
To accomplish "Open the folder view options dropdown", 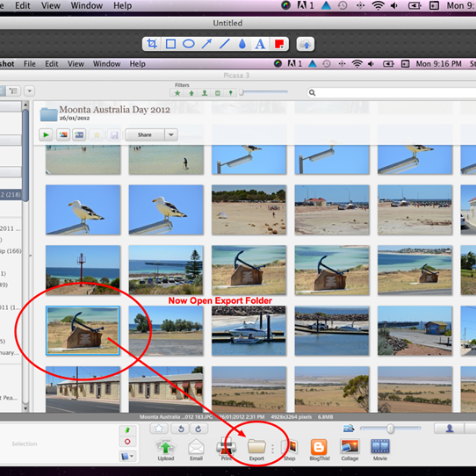I will pyautogui.click(x=30, y=91).
